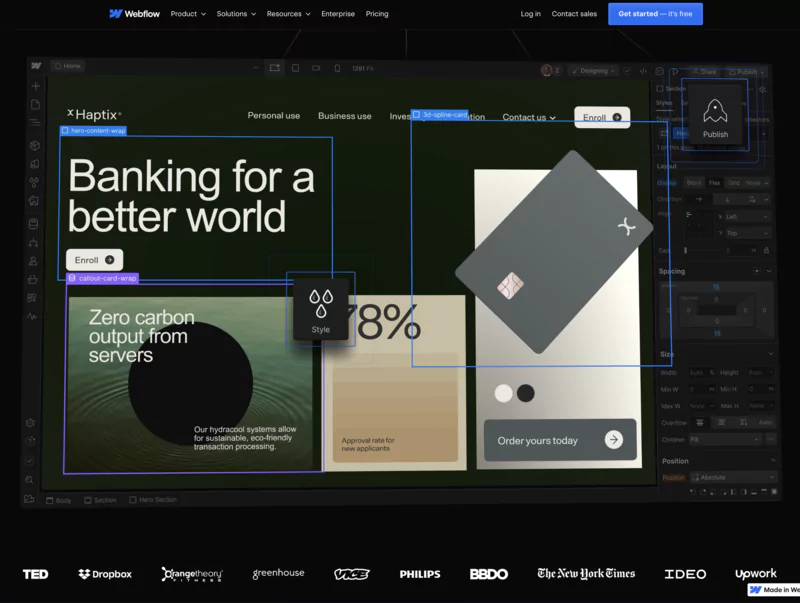Open the CMS database icon
The image size is (800, 603).
coord(33,223)
